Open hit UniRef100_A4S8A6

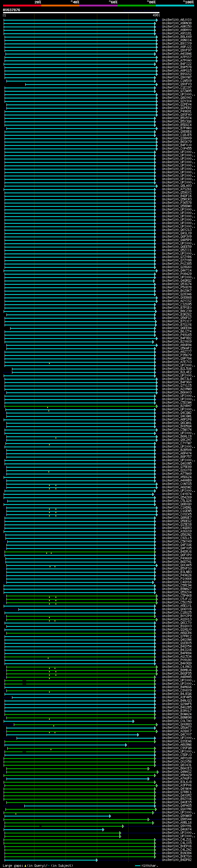(x=177, y=54)
